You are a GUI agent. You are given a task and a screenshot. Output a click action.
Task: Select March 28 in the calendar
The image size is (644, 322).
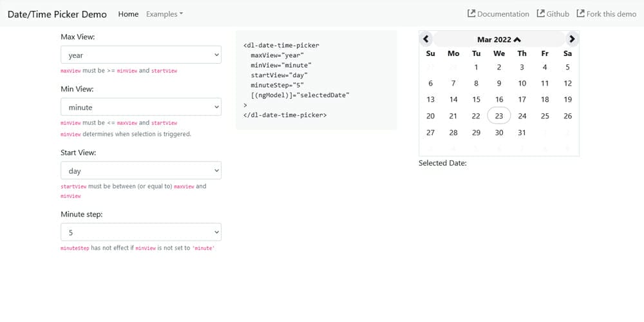pyautogui.click(x=453, y=132)
